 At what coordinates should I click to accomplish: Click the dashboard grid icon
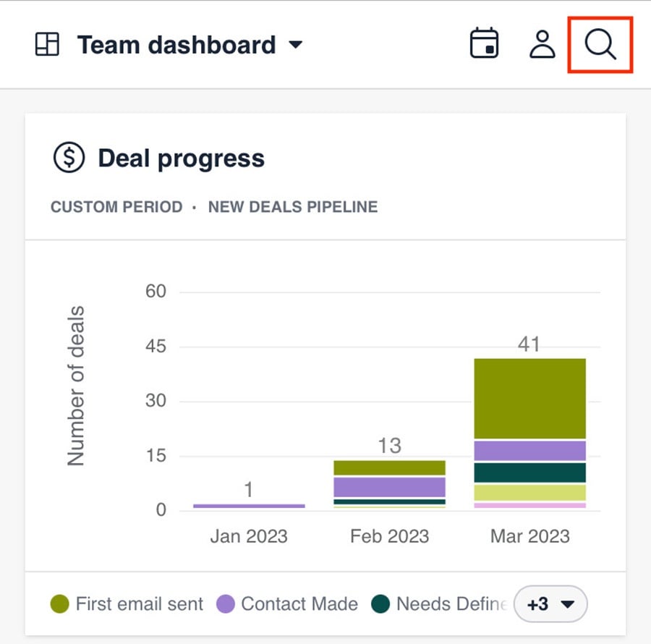[x=48, y=43]
